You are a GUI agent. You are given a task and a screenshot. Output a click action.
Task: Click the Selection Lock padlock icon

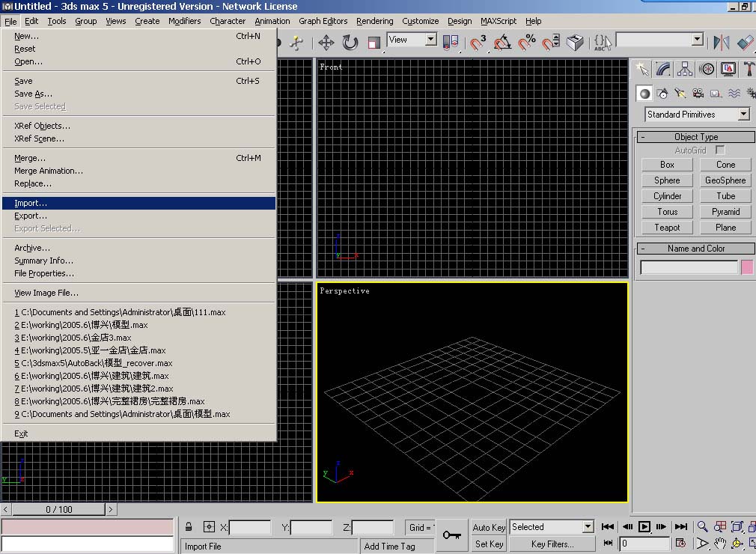(189, 527)
